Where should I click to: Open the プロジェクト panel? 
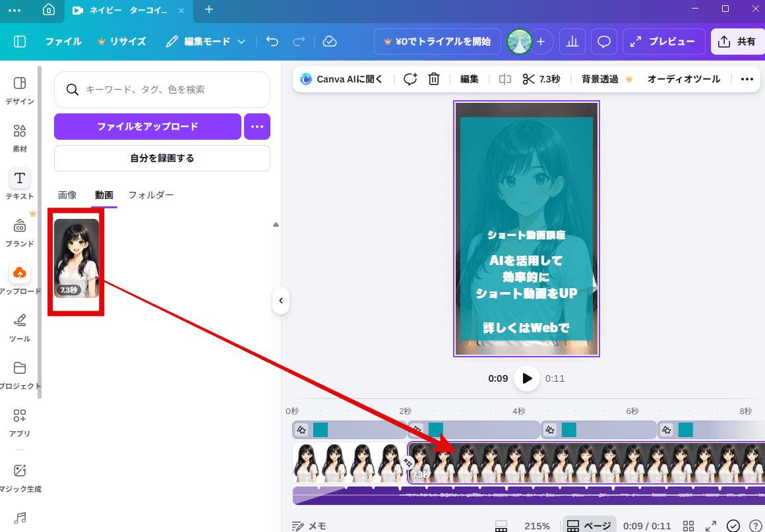point(19,372)
